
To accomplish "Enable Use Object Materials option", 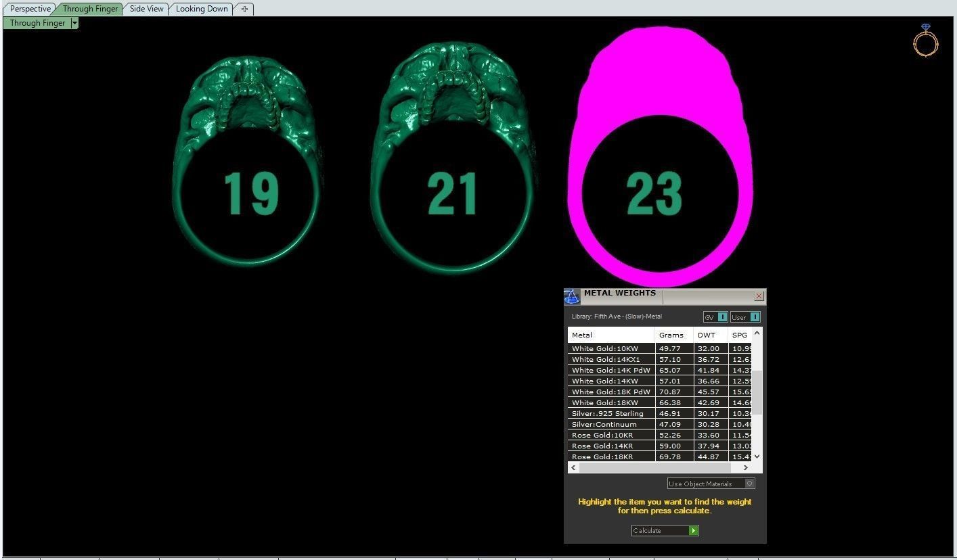I will (x=711, y=484).
